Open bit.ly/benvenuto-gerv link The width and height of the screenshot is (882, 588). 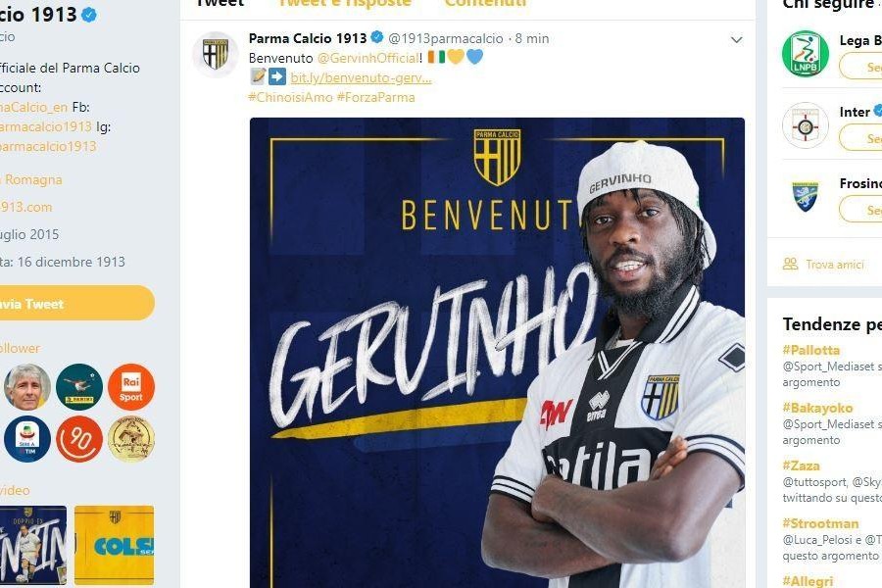point(361,77)
